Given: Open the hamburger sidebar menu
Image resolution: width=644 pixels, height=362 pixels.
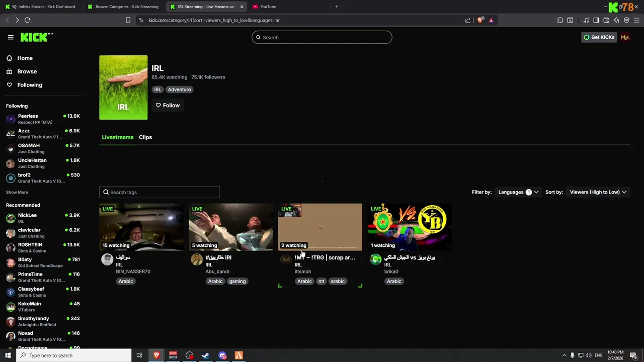Looking at the screenshot, I should pos(11,37).
